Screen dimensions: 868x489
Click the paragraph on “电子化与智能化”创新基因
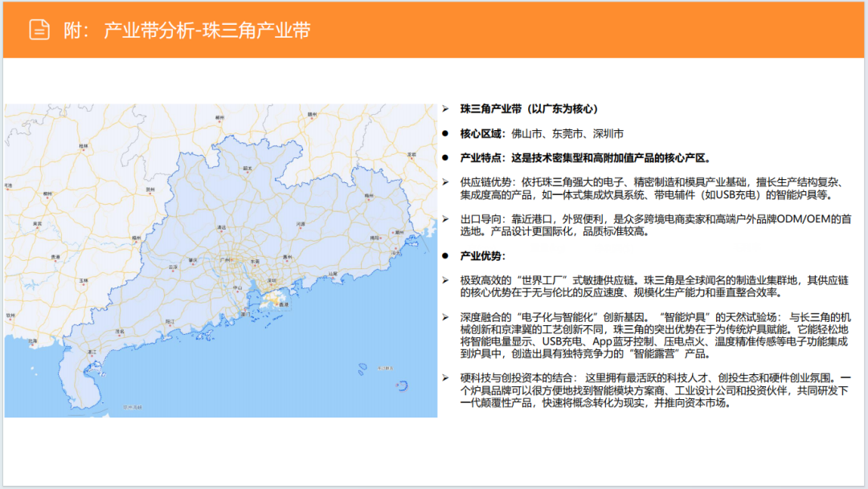pyautogui.click(x=656, y=335)
